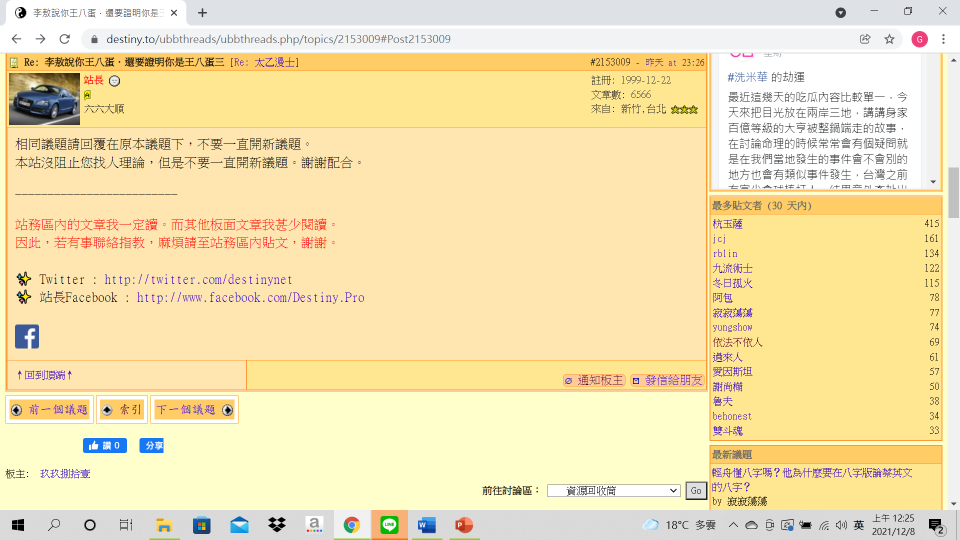Screen dimensions: 960x540
Task: Open top poster 阿包 profile
Action: coord(722,298)
